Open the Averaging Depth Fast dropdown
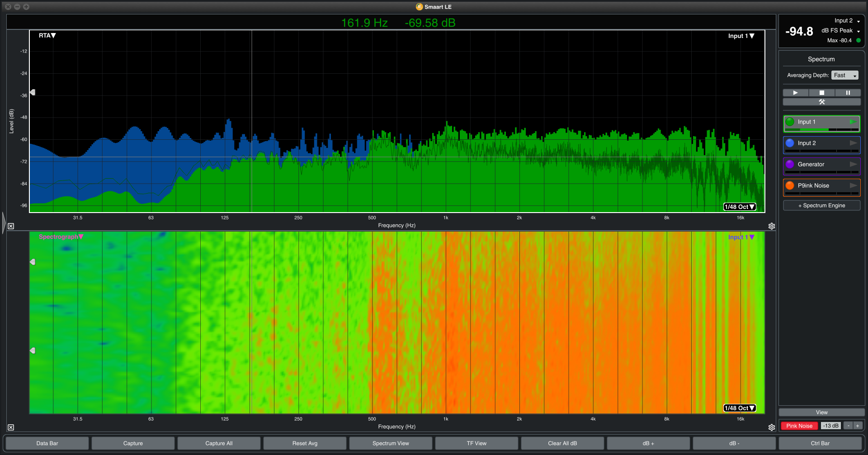This screenshot has width=868, height=455. point(844,76)
